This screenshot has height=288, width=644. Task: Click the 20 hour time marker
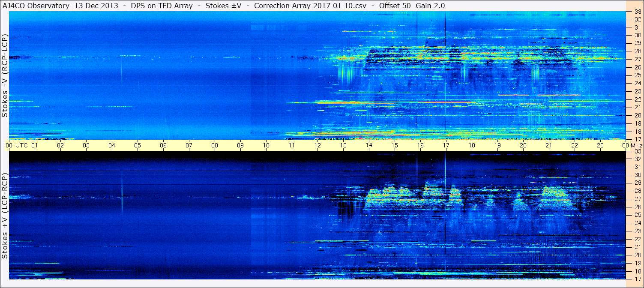pyautogui.click(x=523, y=145)
